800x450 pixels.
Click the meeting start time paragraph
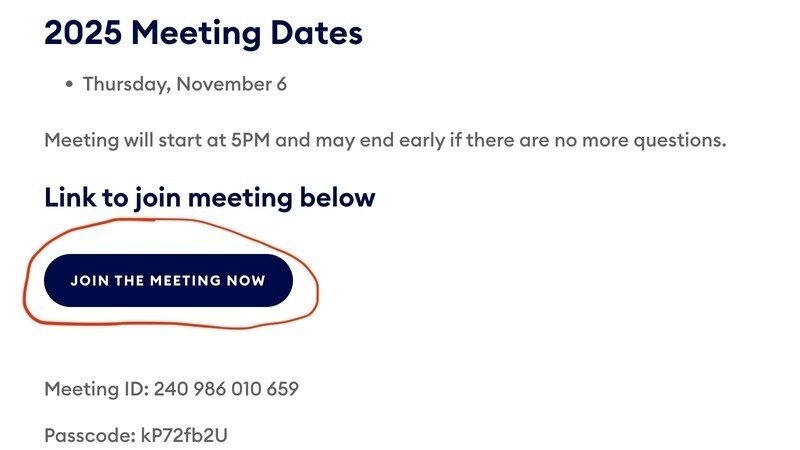tap(385, 140)
